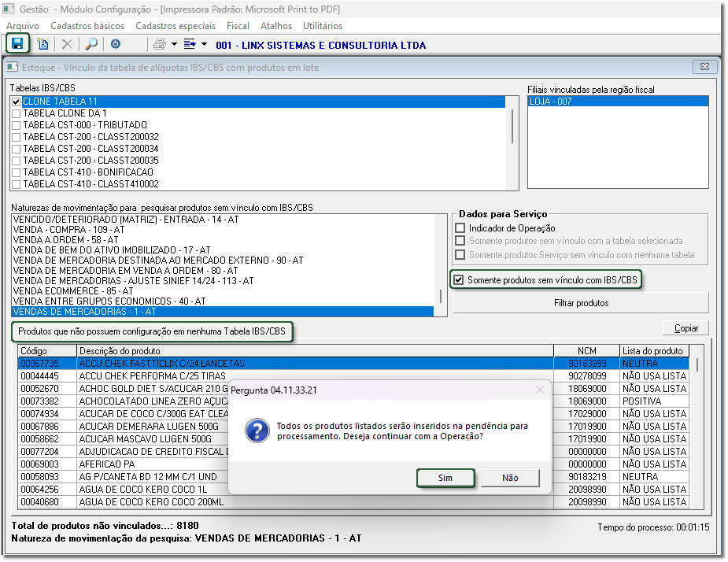Open the Cadastros especiais menu
The width and height of the screenshot is (728, 562).
[x=176, y=26]
